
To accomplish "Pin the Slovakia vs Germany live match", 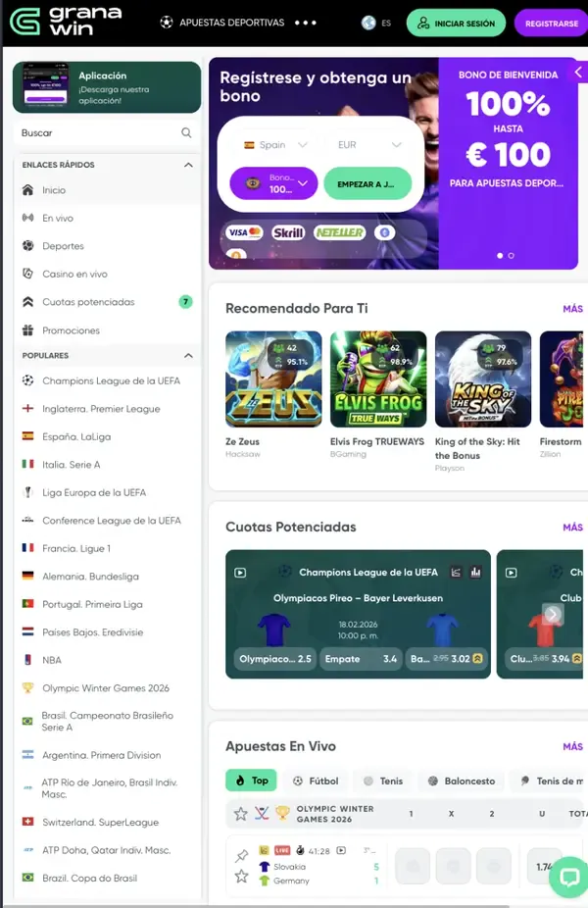I will [241, 855].
